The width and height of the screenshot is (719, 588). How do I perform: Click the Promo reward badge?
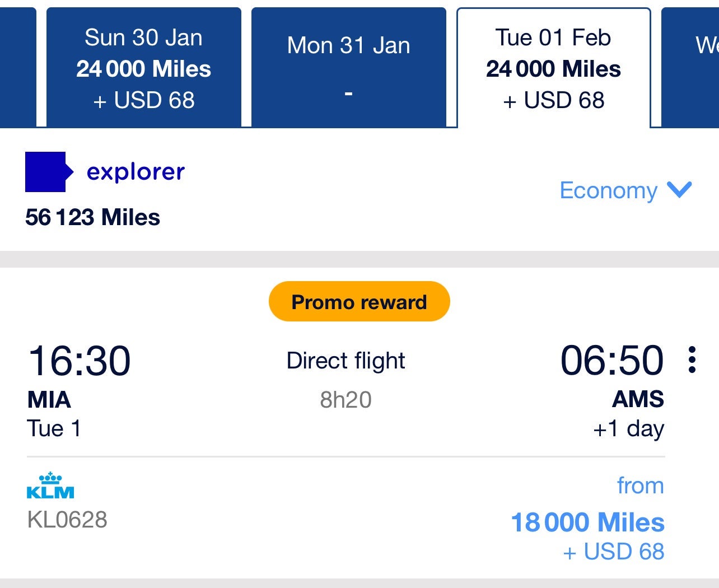click(x=359, y=301)
